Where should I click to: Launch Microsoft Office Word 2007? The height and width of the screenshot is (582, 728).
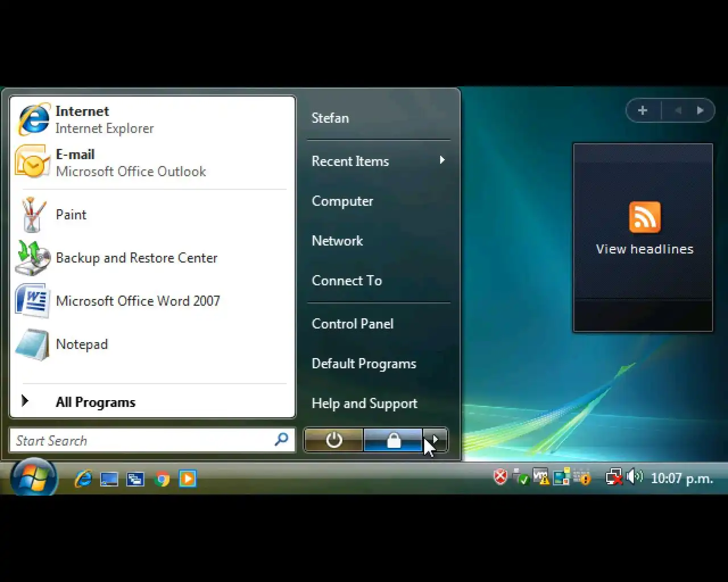click(152, 301)
